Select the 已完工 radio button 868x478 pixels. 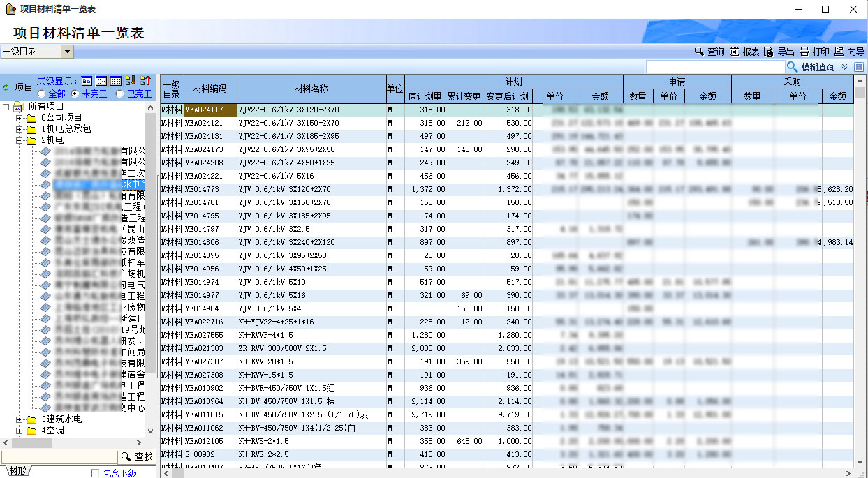(120, 94)
